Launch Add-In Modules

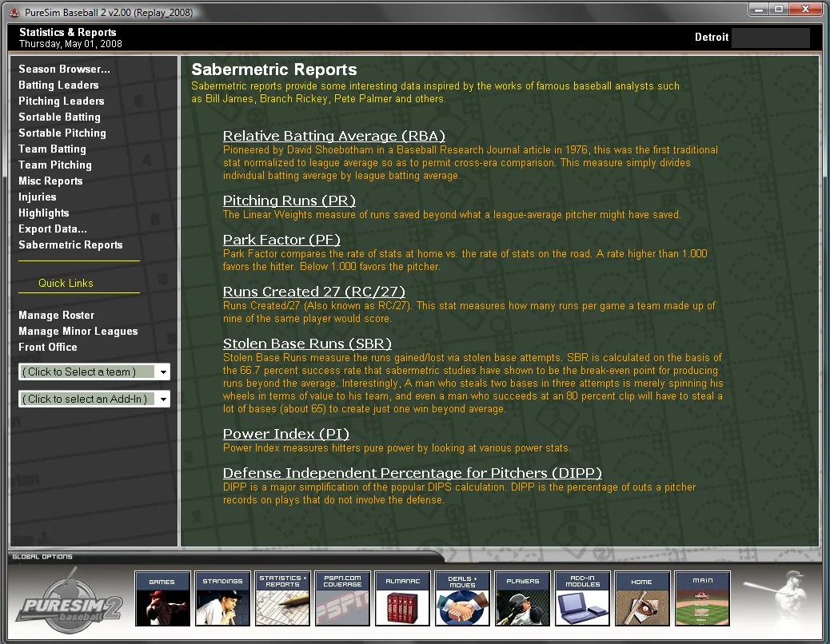[582, 598]
